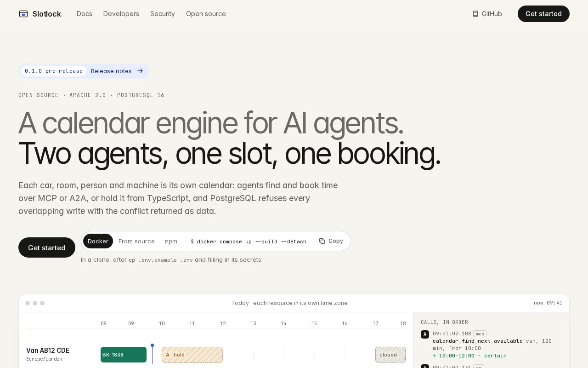Open the Security nav item
Image resolution: width=588 pixels, height=368 pixels.
pyautogui.click(x=163, y=14)
